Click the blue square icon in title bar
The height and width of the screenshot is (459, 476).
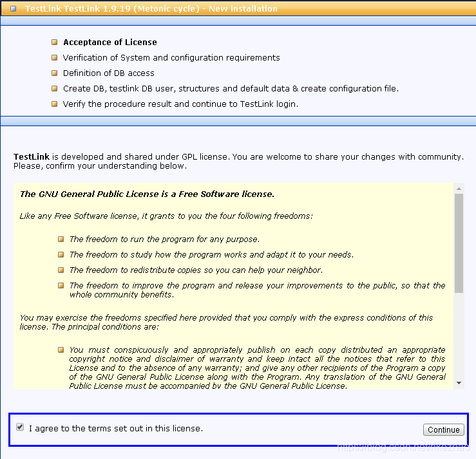(x=13, y=8)
